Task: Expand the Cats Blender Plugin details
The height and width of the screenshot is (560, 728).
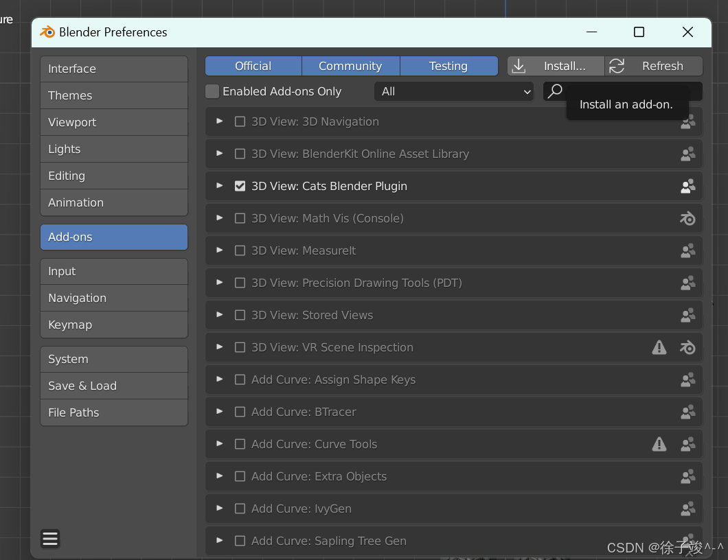Action: (x=220, y=185)
